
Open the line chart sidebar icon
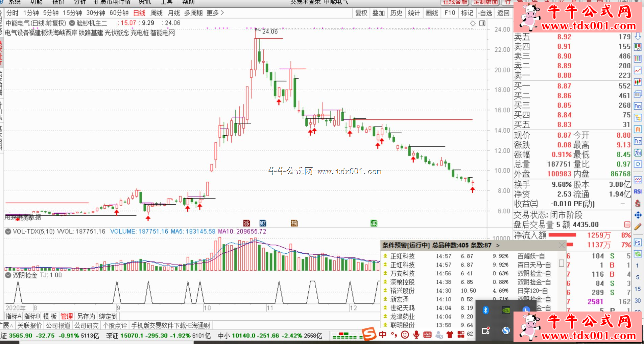638,71
